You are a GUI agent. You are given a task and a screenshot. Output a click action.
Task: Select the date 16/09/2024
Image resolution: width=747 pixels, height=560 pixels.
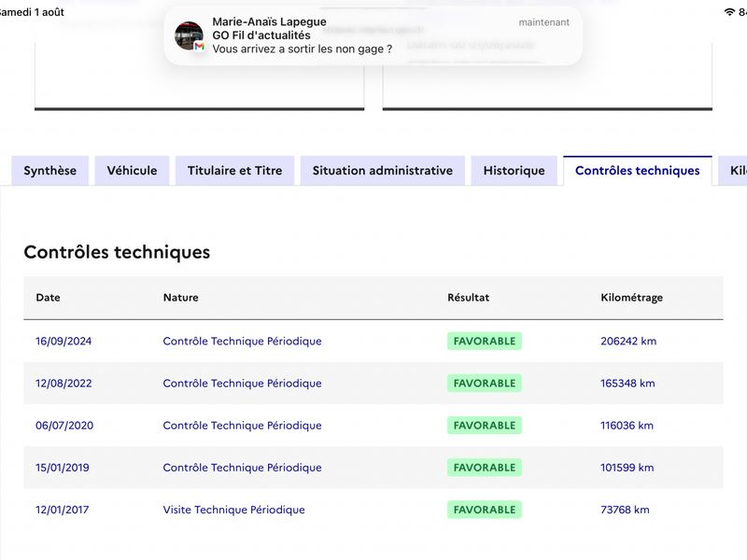pos(63,341)
